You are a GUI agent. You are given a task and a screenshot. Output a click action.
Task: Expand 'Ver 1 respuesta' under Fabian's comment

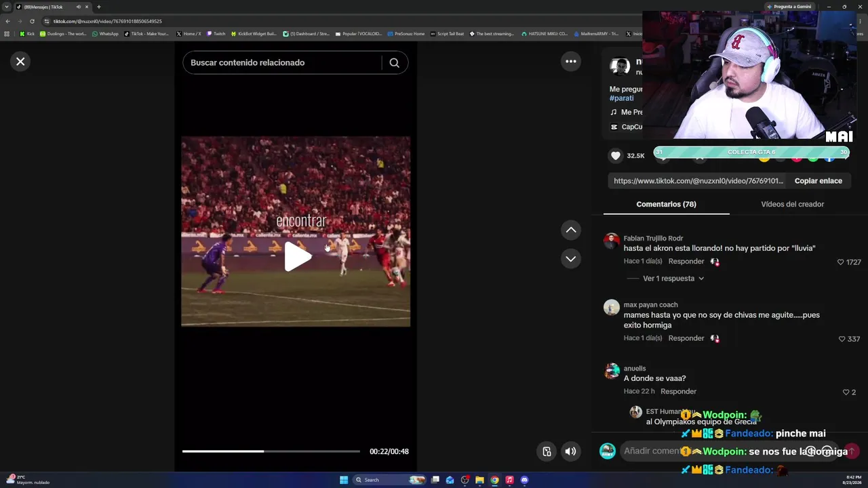coord(673,279)
